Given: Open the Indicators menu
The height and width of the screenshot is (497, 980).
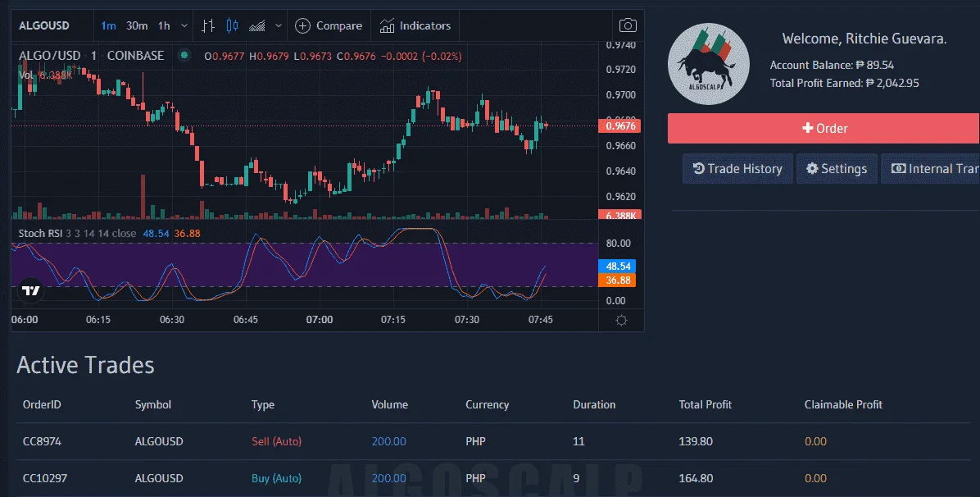Looking at the screenshot, I should [x=415, y=25].
